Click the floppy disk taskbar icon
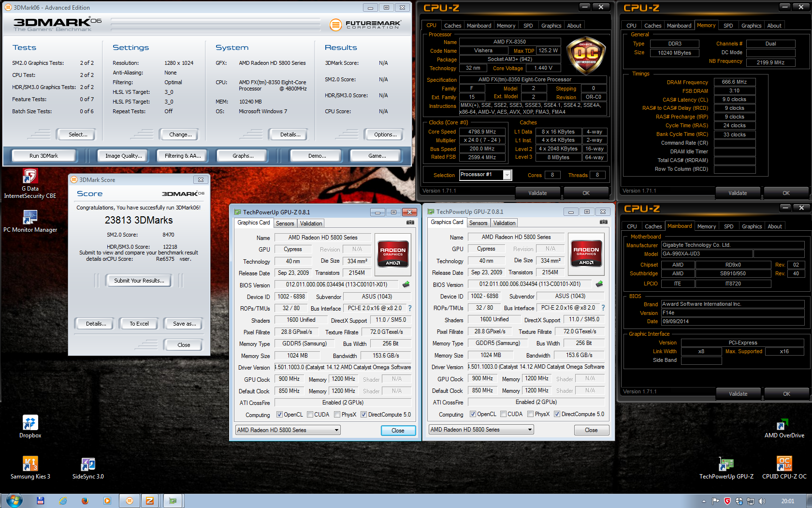This screenshot has width=812, height=508. click(41, 501)
